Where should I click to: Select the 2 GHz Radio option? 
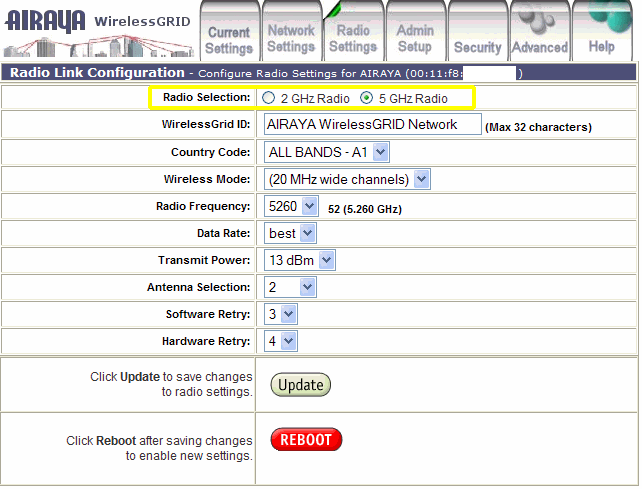[269, 98]
